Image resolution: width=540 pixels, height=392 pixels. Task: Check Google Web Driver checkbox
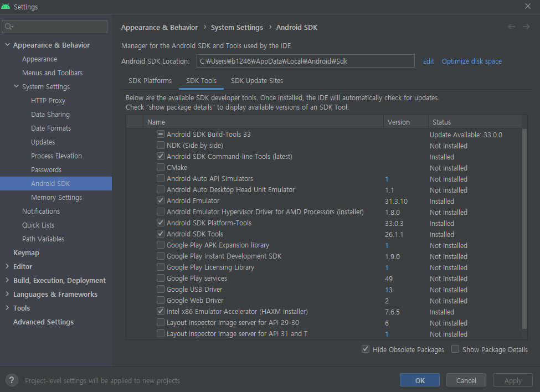coord(161,300)
